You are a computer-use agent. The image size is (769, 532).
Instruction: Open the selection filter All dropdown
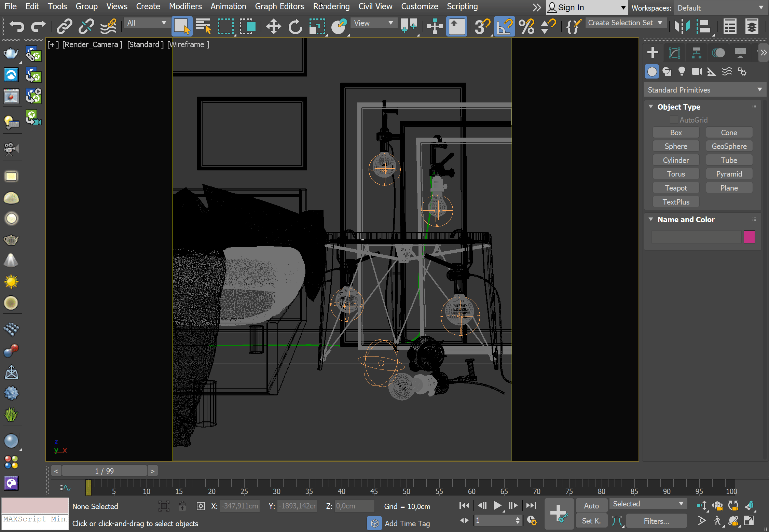[146, 23]
